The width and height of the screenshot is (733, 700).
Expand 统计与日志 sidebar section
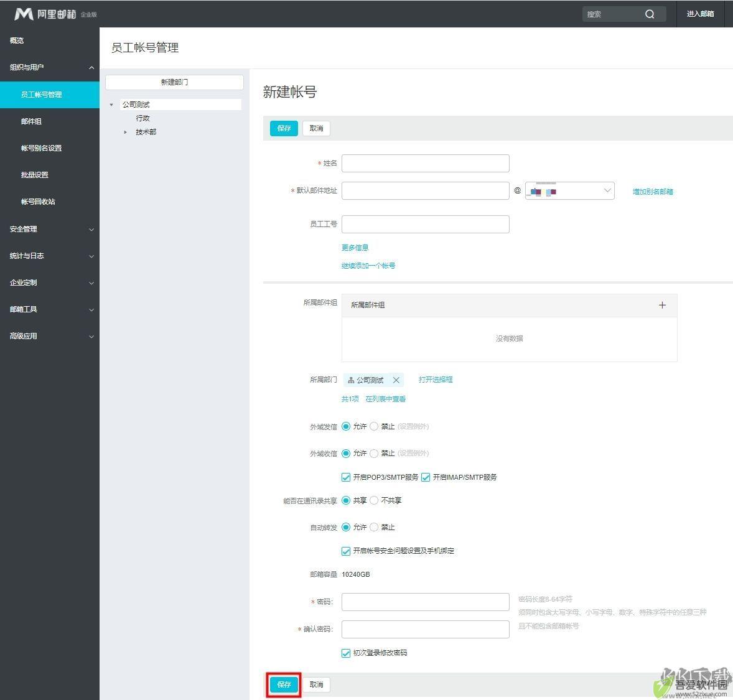(x=91, y=256)
